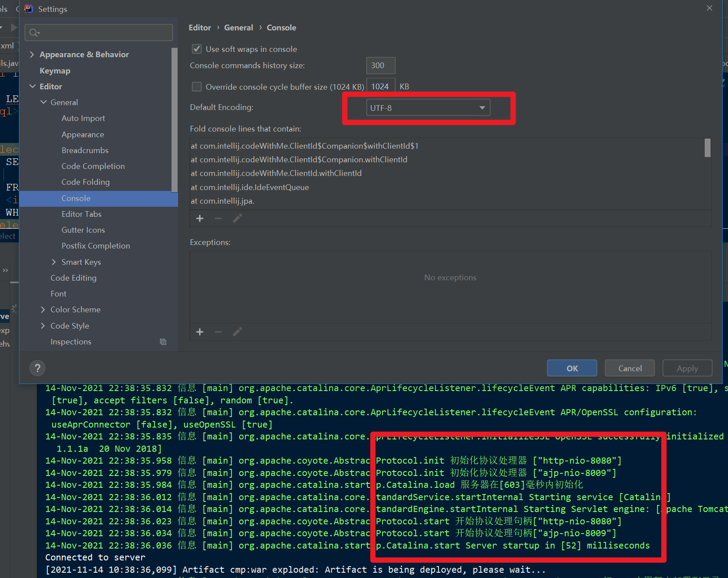Select Font settings page

click(58, 294)
